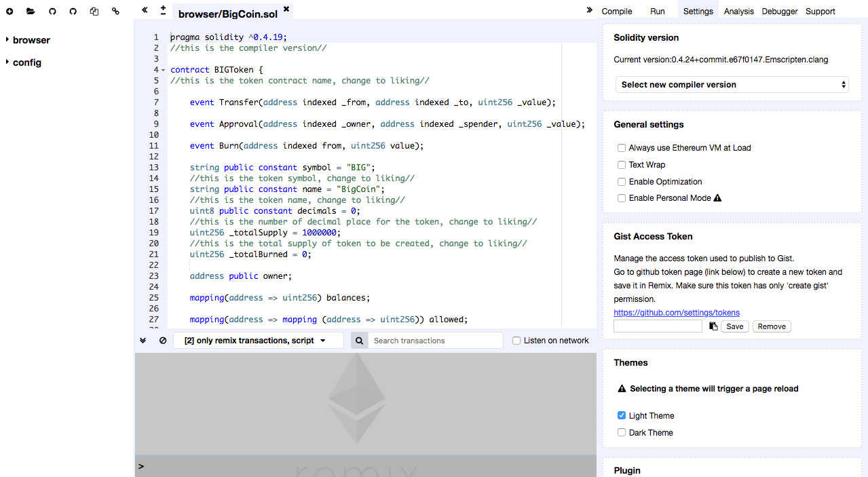The image size is (868, 477).
Task: Publish to GitHub gist icon
Action: point(52,12)
